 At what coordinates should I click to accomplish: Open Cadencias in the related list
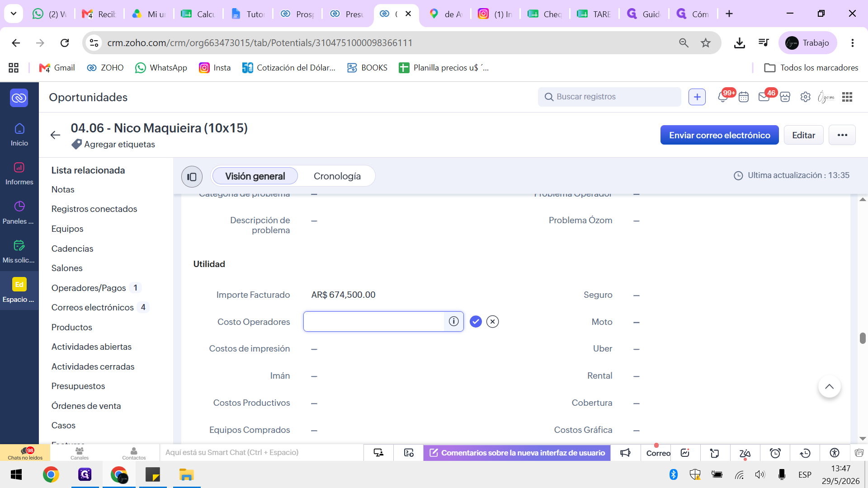tap(72, 249)
